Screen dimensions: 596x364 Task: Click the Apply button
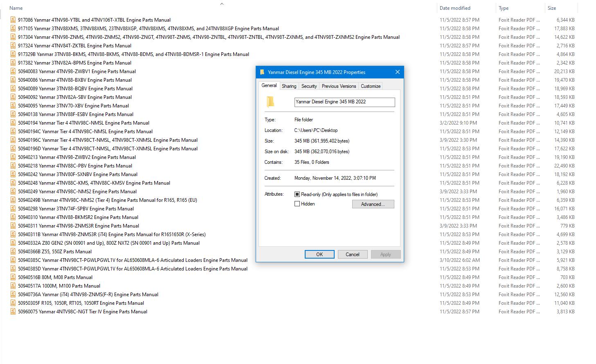pyautogui.click(x=386, y=254)
